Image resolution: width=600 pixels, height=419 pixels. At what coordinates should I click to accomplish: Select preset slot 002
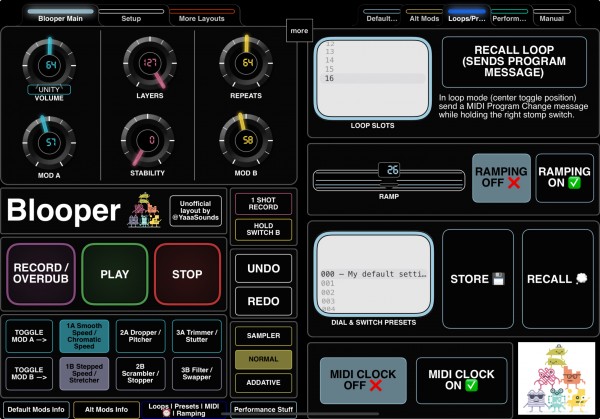(x=373, y=292)
